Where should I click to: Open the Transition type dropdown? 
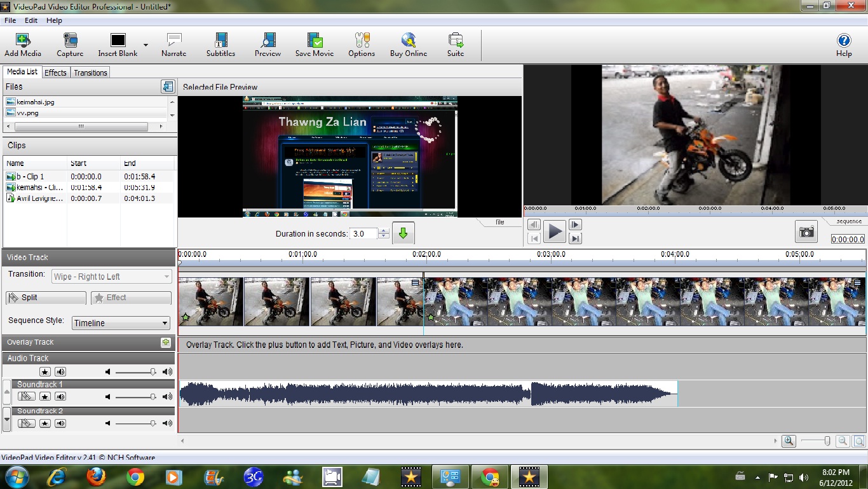click(x=111, y=276)
